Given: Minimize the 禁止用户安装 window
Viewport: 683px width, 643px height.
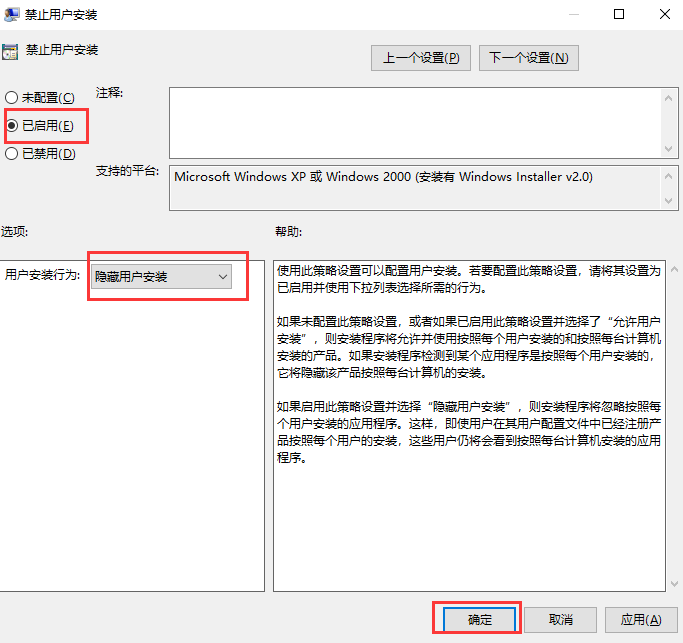Looking at the screenshot, I should coord(572,15).
